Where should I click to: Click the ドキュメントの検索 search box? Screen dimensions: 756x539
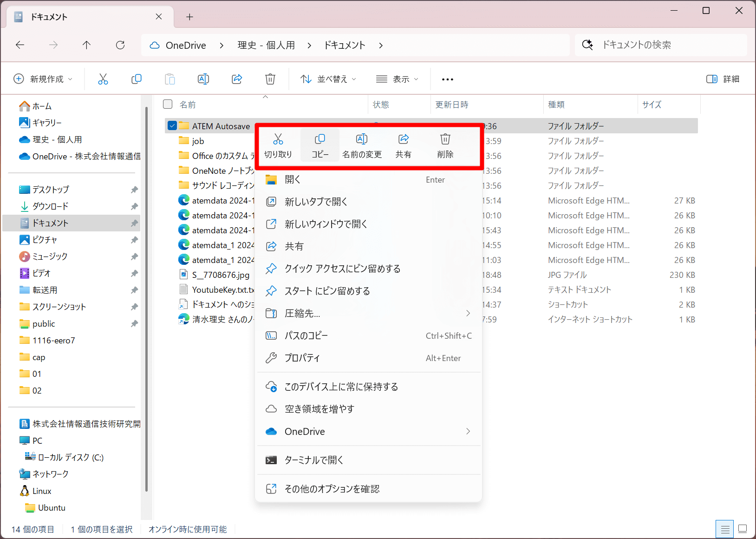pos(661,45)
